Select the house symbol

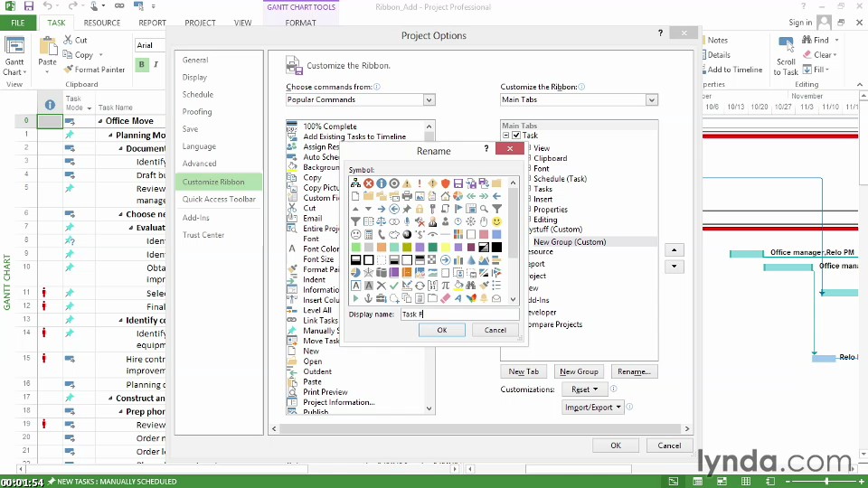pyautogui.click(x=445, y=196)
